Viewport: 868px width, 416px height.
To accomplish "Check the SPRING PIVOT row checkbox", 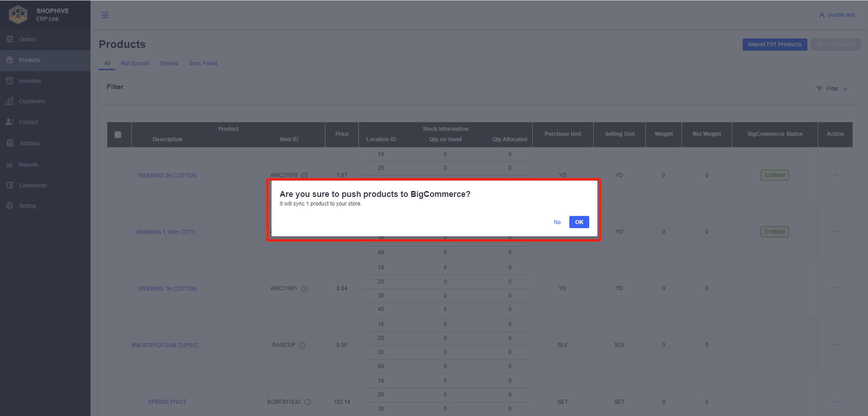I will click(118, 402).
